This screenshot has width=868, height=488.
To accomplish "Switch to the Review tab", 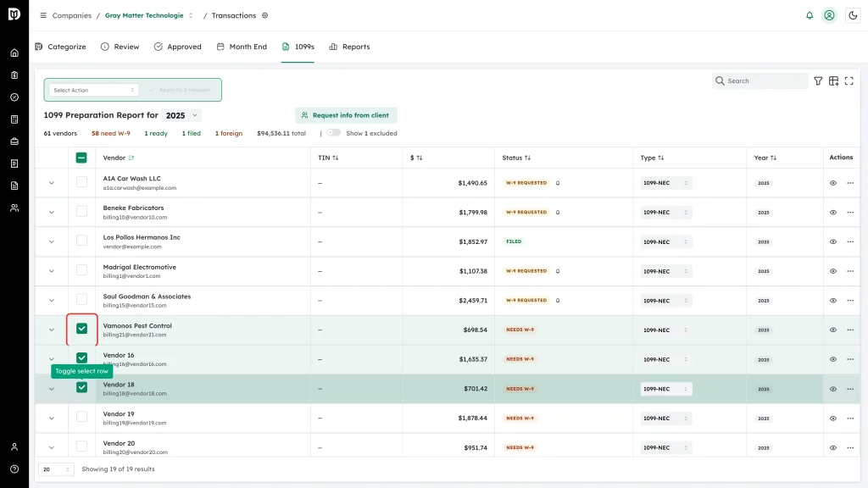I will [x=120, y=47].
